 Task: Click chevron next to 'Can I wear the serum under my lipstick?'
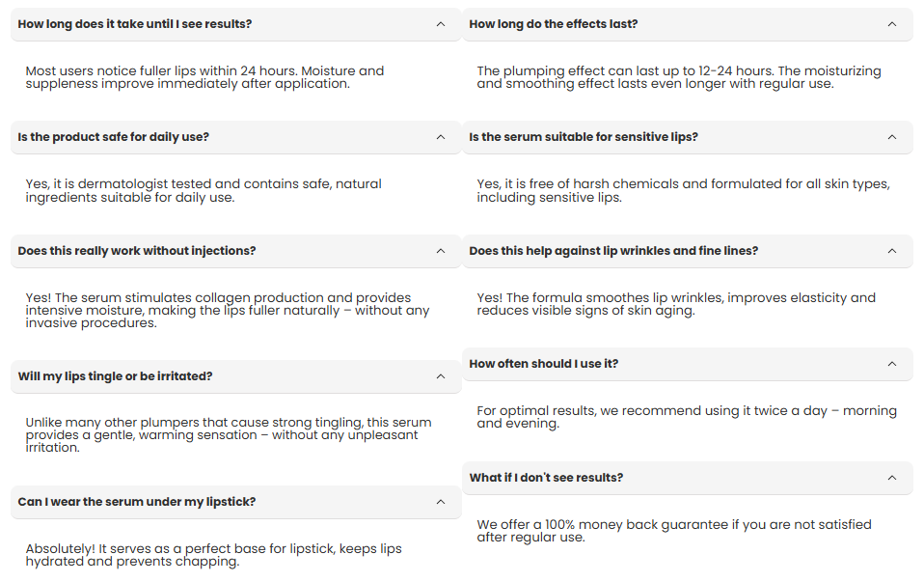pyautogui.click(x=441, y=502)
